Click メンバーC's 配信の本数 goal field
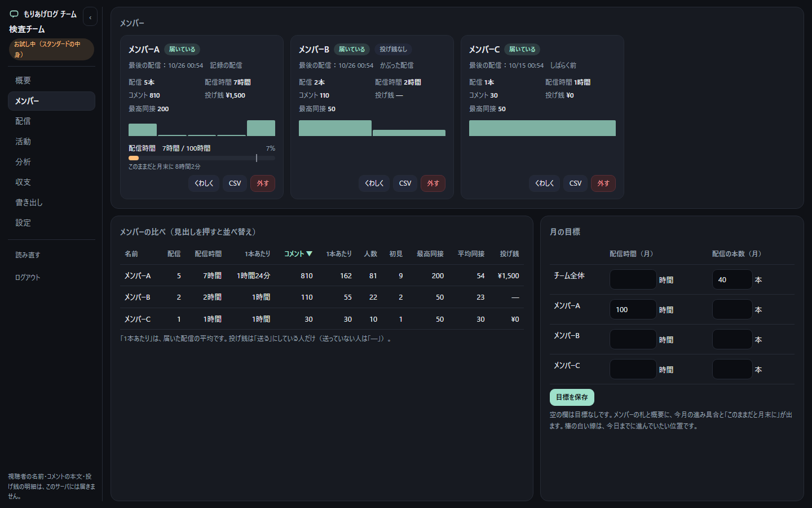 click(732, 369)
